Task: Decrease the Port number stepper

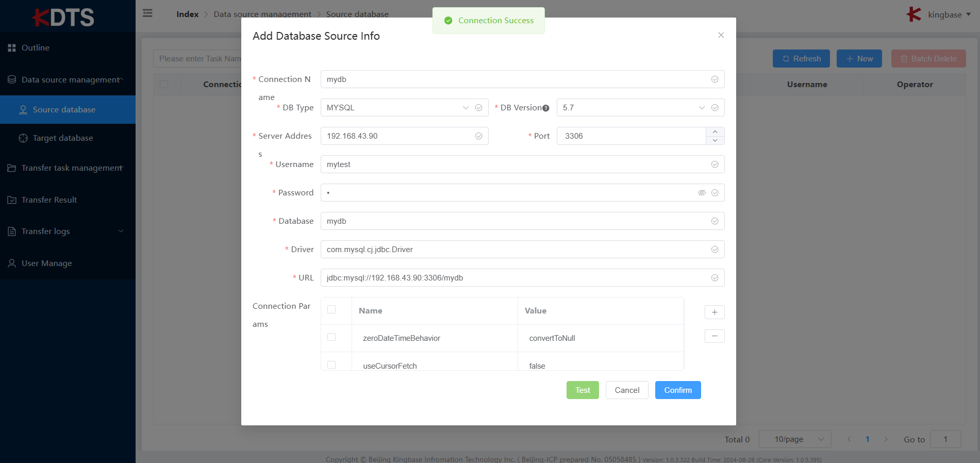Action: [715, 140]
